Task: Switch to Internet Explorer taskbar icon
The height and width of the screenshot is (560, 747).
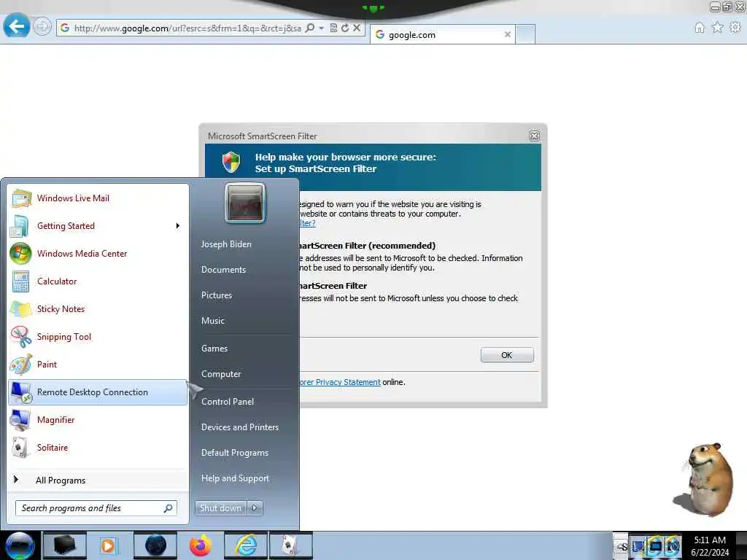Action: (x=247, y=545)
